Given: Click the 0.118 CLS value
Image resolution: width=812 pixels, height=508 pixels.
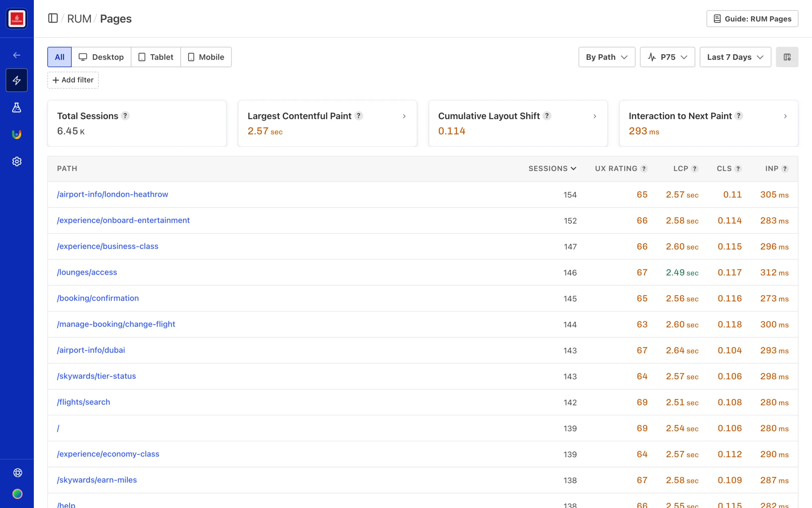Looking at the screenshot, I should coord(729,324).
